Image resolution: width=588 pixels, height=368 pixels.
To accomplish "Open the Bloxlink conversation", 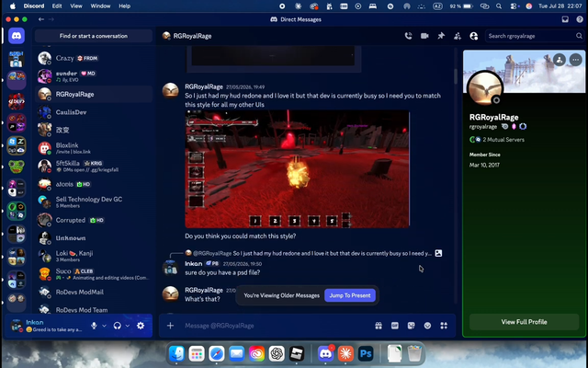I will pos(94,148).
